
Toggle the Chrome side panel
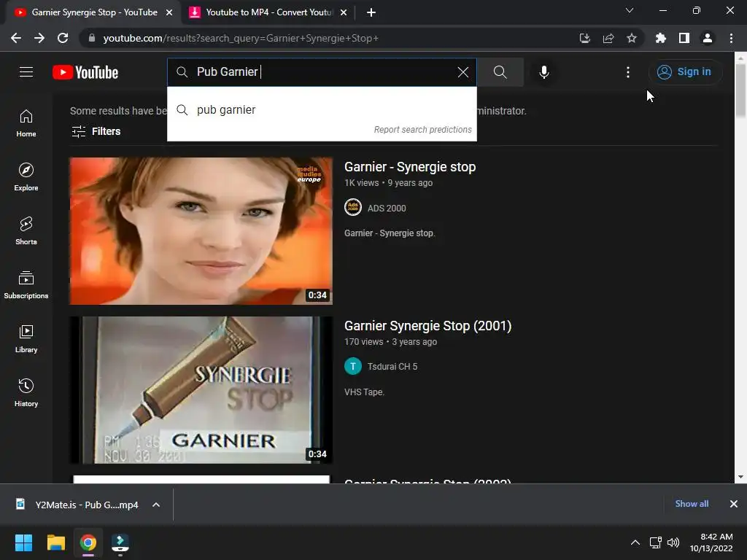[684, 38]
